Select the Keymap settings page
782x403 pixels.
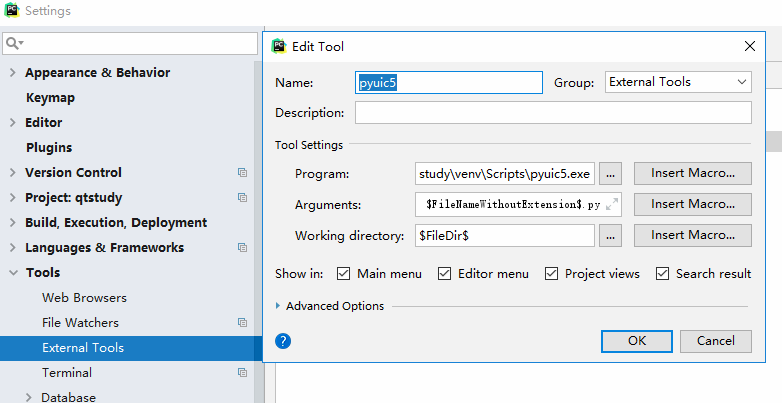(x=50, y=98)
